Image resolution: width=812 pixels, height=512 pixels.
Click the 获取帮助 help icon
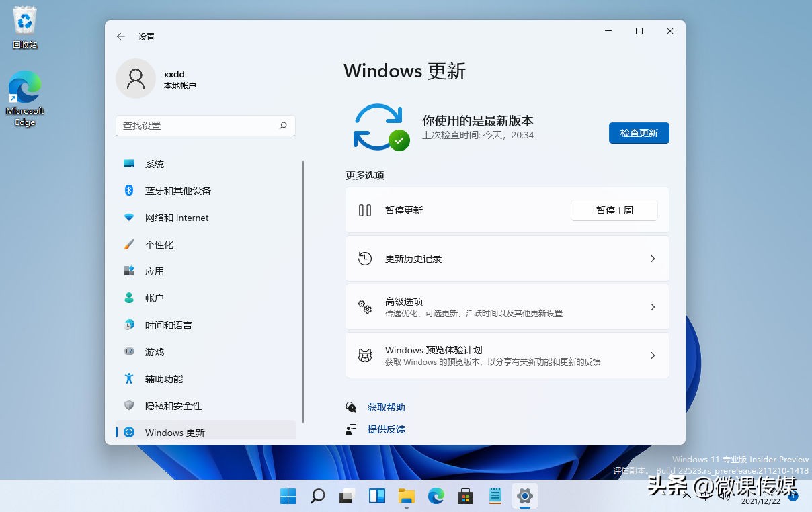point(351,407)
